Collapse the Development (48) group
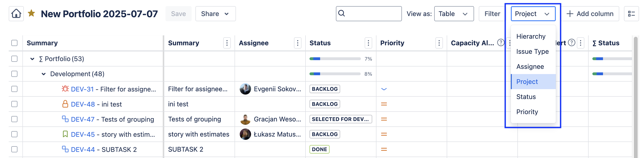This screenshot has height=158, width=644. (44, 74)
